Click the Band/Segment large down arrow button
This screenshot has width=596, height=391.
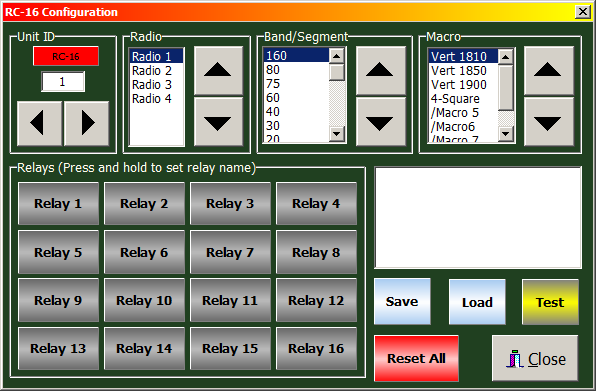click(380, 122)
